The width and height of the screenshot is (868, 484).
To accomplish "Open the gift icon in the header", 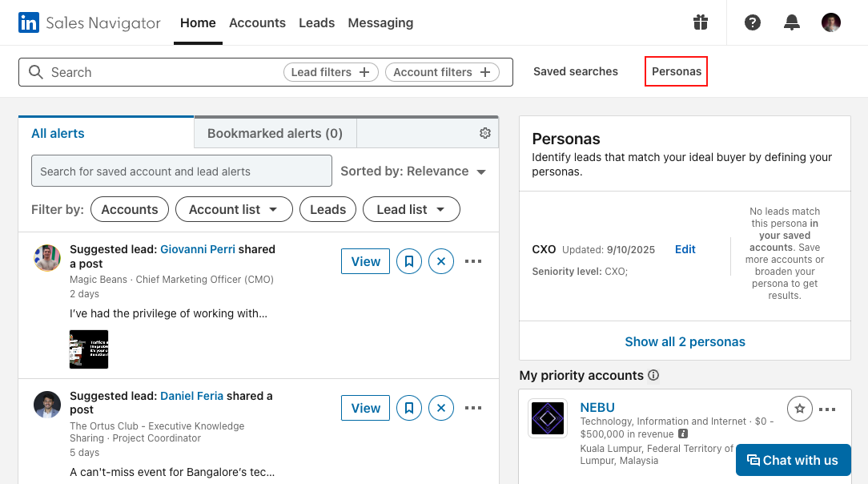I will point(701,22).
